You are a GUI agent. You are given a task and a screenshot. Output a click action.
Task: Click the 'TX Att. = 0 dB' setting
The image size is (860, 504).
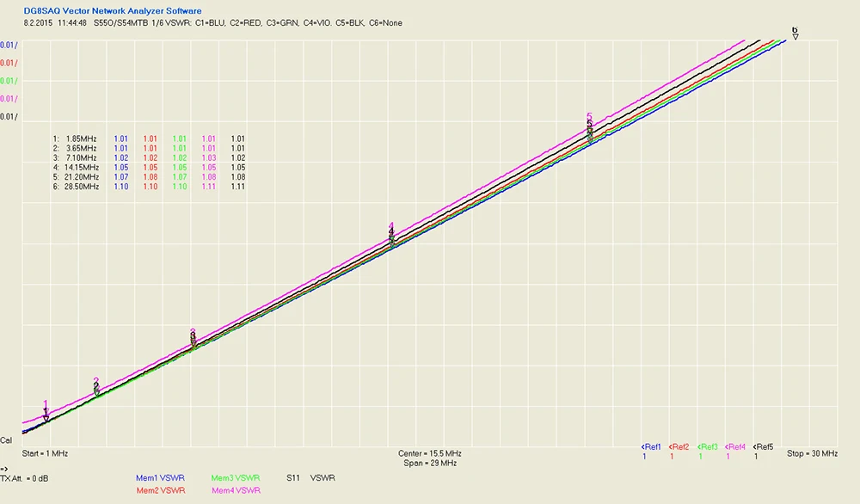pos(24,479)
